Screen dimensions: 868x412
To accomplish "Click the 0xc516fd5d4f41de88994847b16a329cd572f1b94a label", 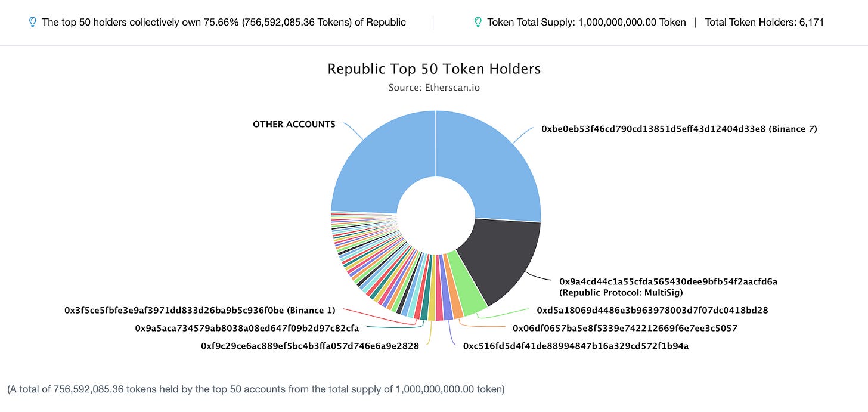I will [576, 346].
